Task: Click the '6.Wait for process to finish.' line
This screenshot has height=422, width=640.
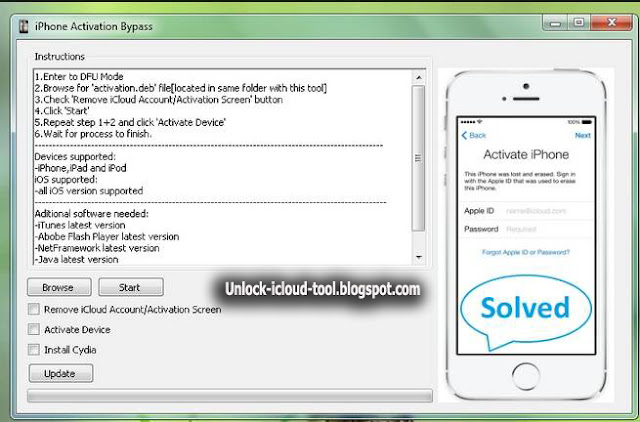Action: click(93, 134)
